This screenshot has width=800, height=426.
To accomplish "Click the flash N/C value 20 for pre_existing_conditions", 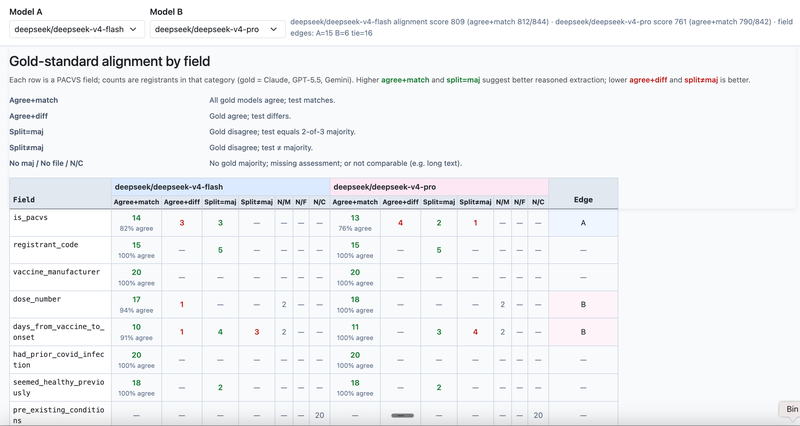I will (319, 415).
